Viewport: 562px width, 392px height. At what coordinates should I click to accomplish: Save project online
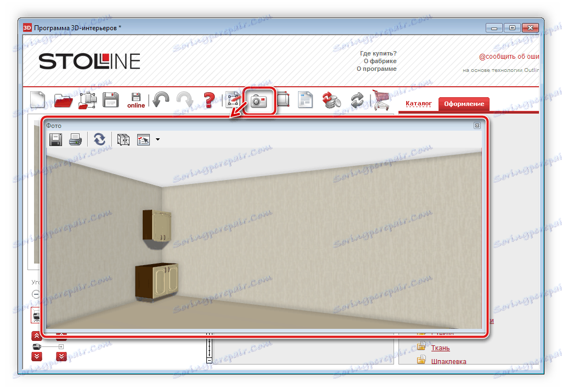tap(136, 100)
